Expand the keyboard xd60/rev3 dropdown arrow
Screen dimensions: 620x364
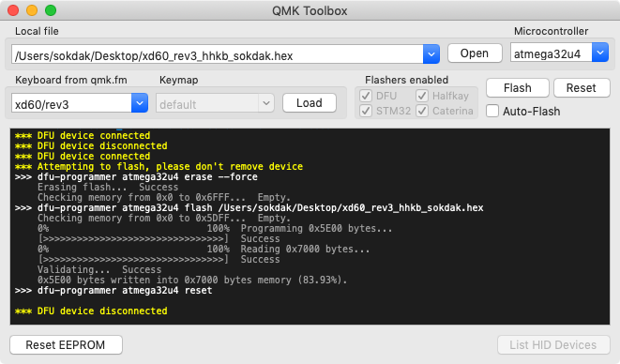140,103
